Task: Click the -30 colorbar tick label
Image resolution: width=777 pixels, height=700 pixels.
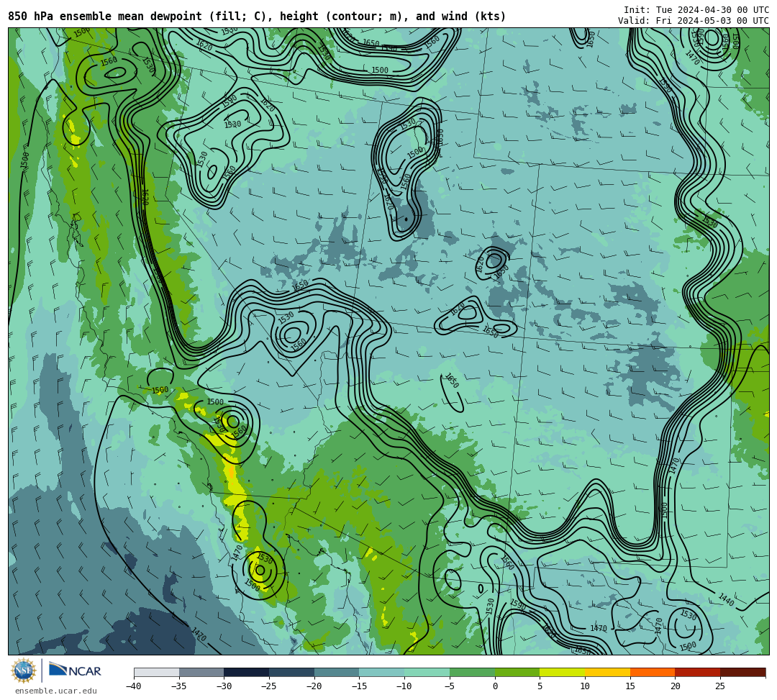Action: [x=224, y=686]
